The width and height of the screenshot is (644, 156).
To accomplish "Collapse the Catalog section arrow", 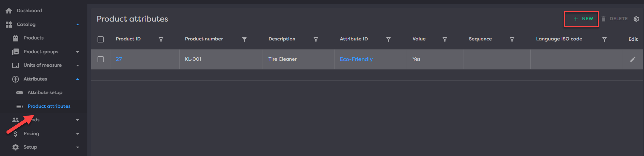I will click(78, 25).
